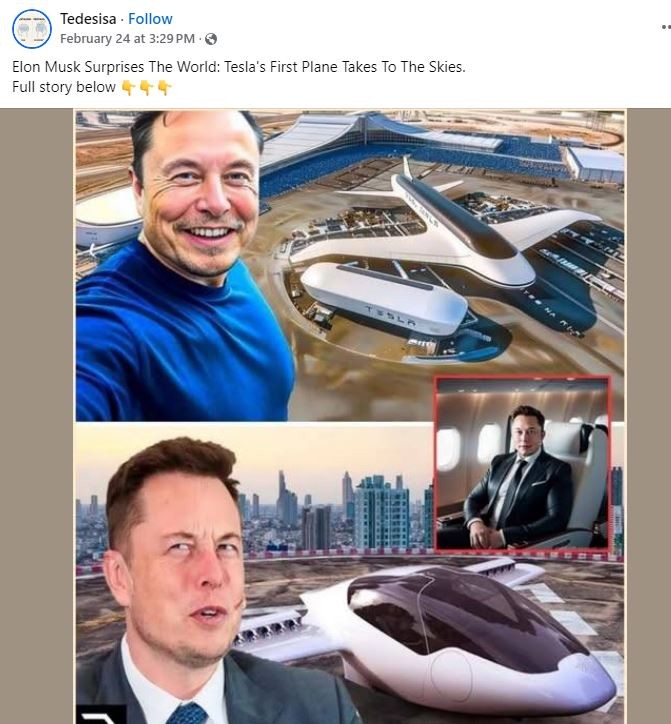Click the "Full story below" text
671x724 pixels.
point(64,87)
